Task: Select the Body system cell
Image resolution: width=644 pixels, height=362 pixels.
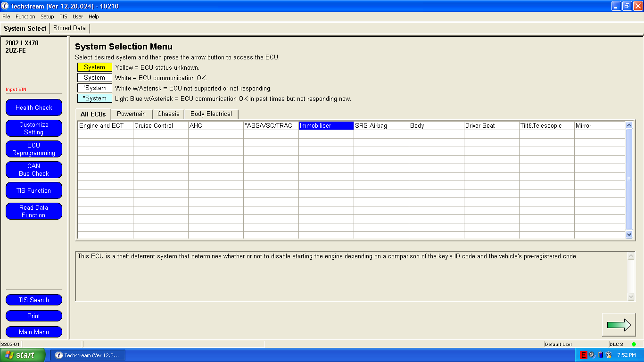Action: point(437,126)
